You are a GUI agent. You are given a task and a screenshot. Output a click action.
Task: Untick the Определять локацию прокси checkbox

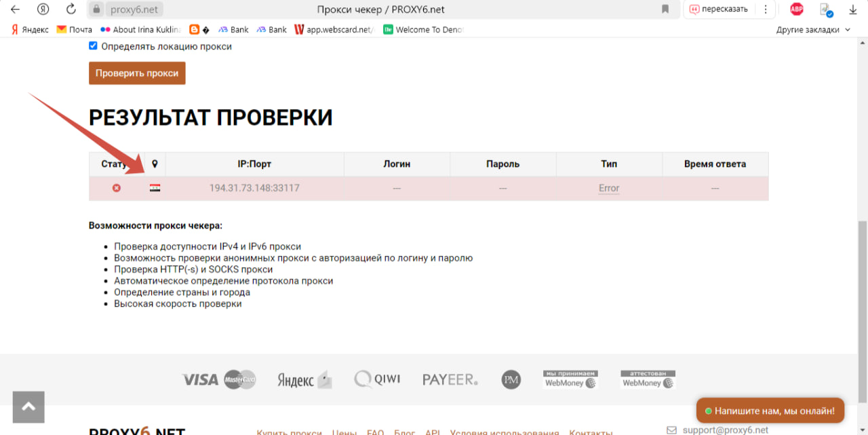coord(93,46)
